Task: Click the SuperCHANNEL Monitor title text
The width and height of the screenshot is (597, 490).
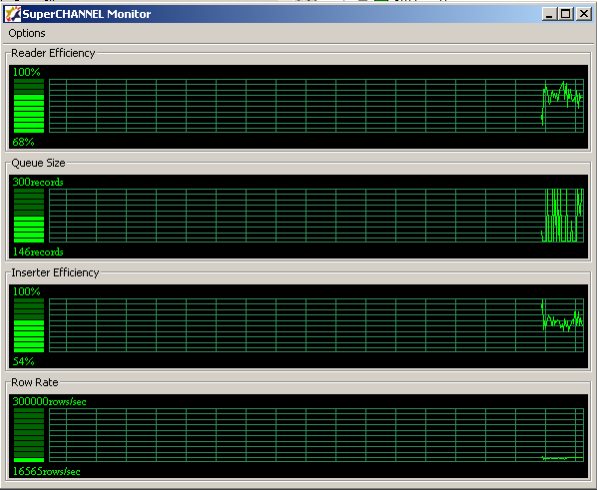Action: pyautogui.click(x=87, y=14)
